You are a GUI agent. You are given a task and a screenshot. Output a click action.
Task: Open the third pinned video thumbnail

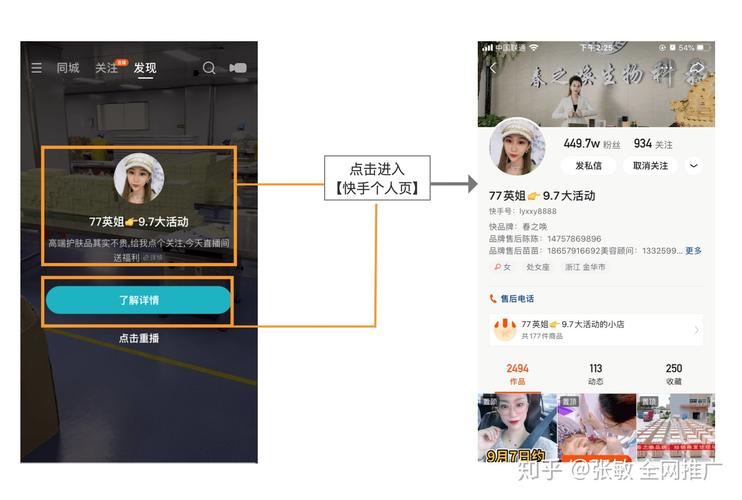click(676, 427)
